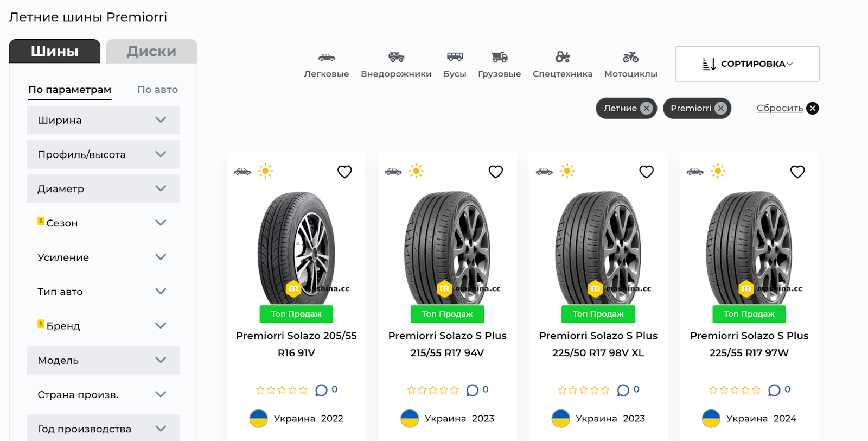This screenshot has height=441, width=868.
Task: Select the Бусы van category icon
Action: click(x=455, y=57)
